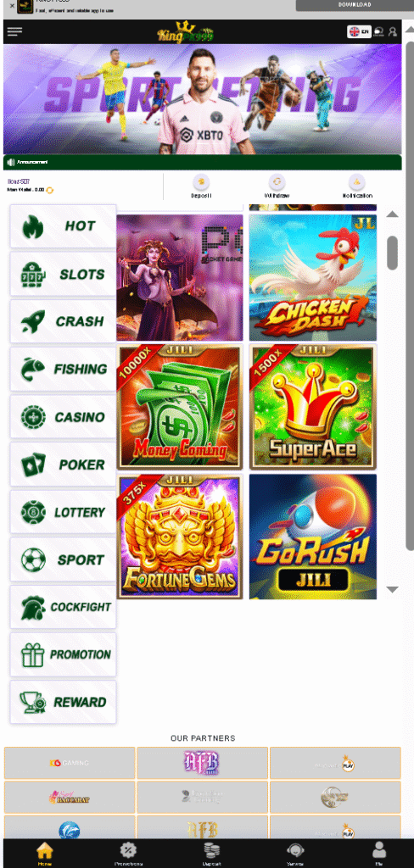
Task: Close the download app banner
Action: (12, 5)
